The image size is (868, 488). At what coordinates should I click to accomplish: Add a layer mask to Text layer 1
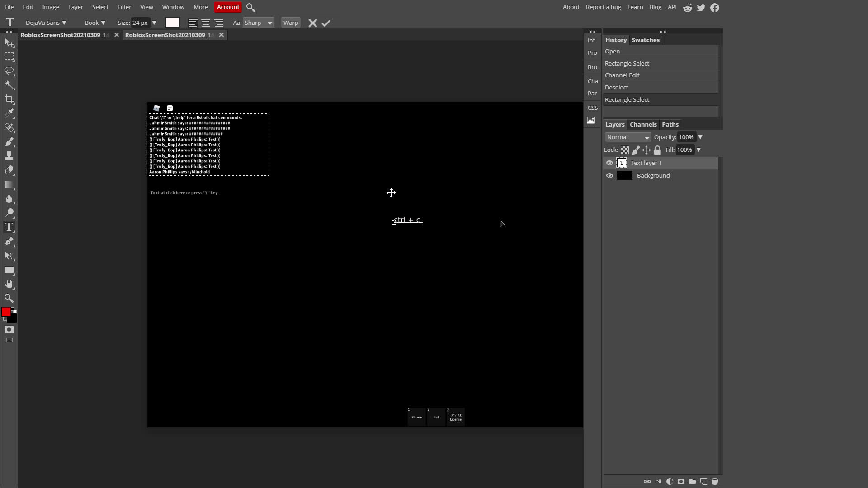(x=681, y=481)
